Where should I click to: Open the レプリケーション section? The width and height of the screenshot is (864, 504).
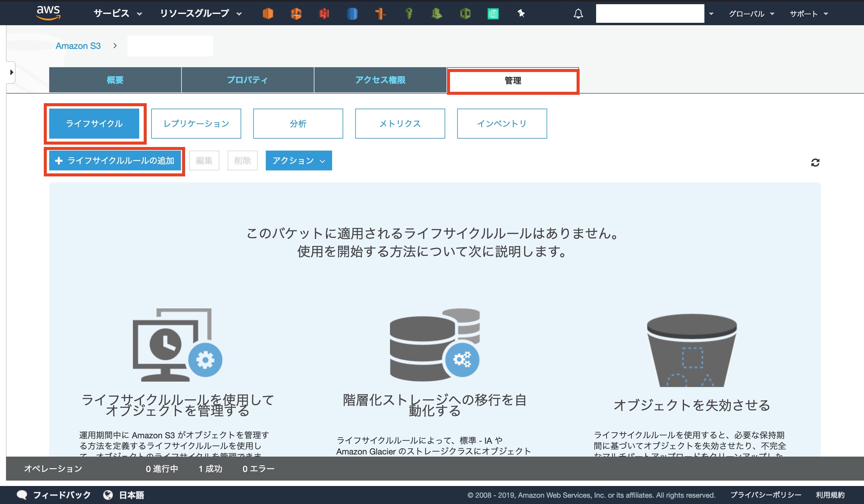[x=196, y=123]
